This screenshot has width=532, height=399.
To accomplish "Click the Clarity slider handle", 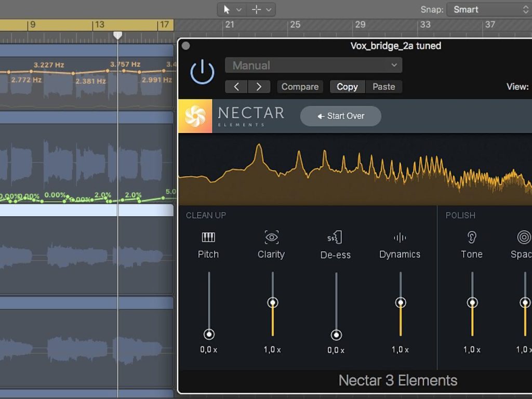I will [273, 302].
